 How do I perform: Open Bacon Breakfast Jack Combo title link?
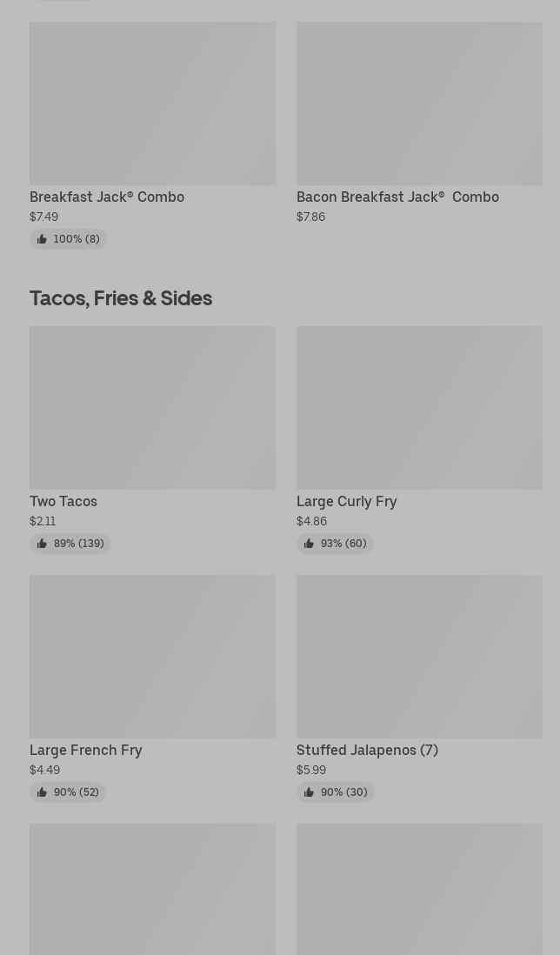pyautogui.click(x=397, y=197)
